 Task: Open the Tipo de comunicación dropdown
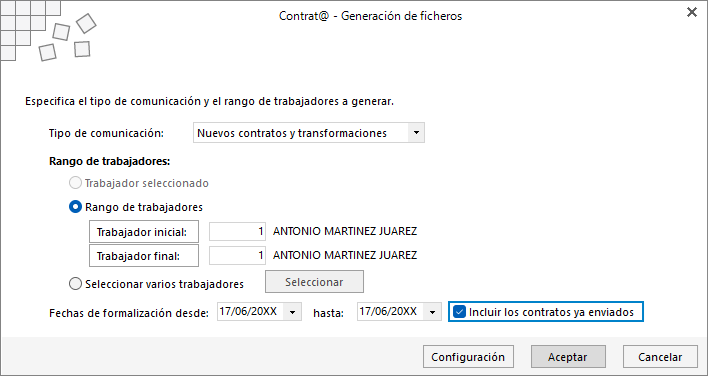coord(416,133)
